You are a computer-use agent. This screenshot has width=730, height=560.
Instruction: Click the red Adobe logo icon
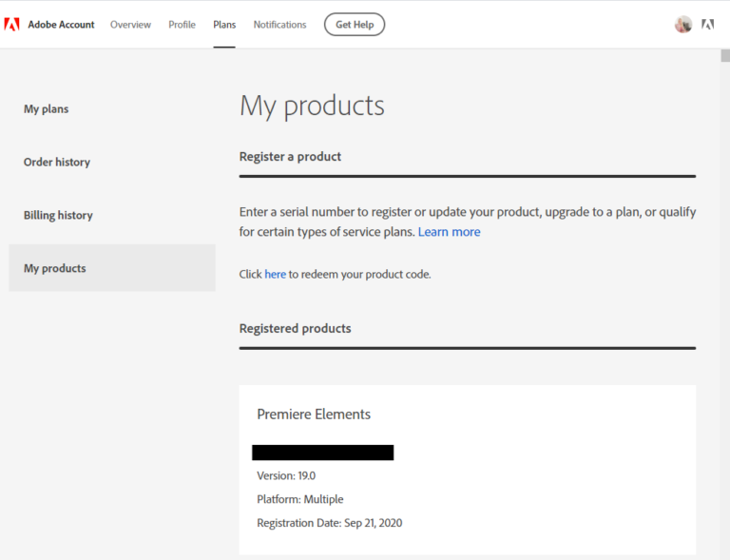tap(11, 24)
